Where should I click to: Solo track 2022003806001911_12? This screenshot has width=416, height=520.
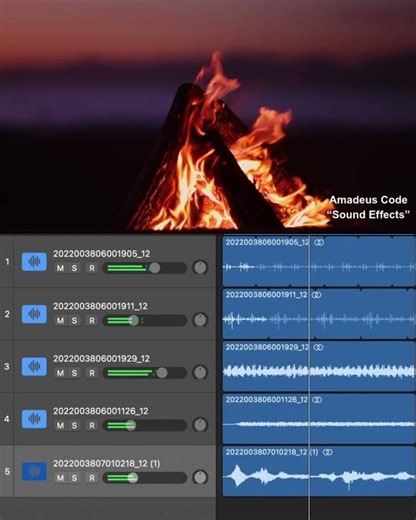74,321
